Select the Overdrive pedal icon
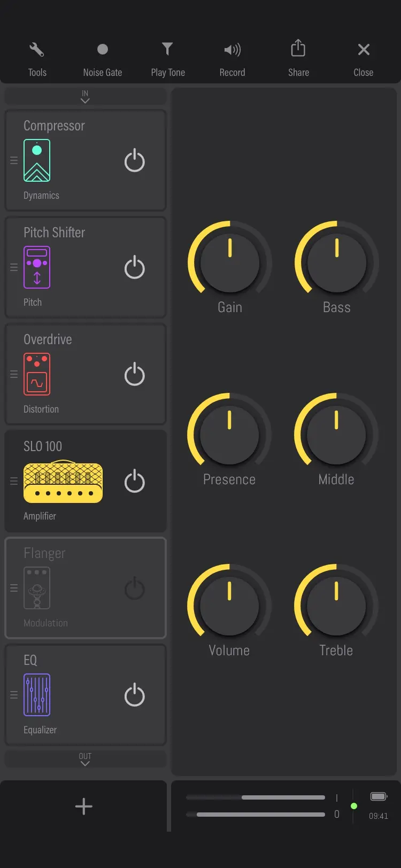Image resolution: width=401 pixels, height=868 pixels. click(x=37, y=374)
